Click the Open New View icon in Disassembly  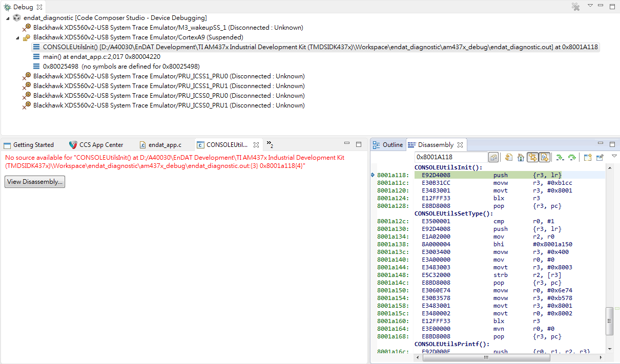click(x=588, y=157)
